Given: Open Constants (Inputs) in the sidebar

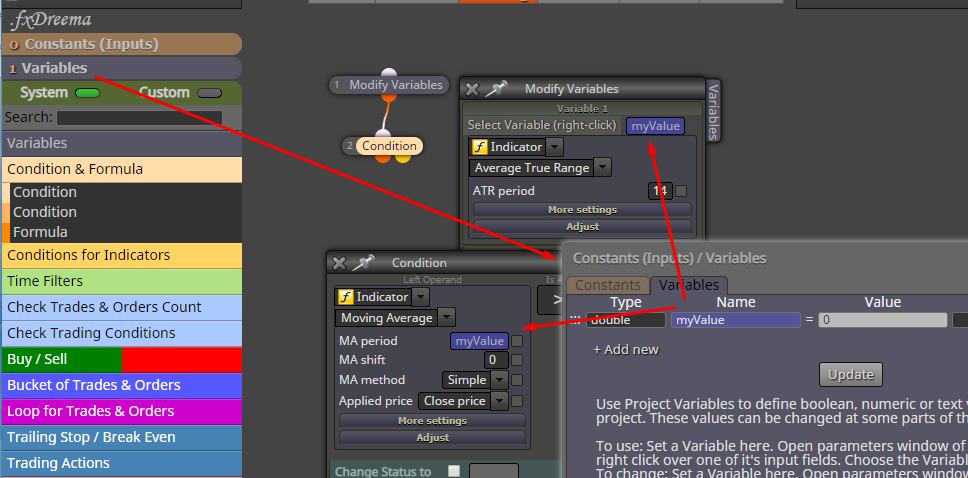Looking at the screenshot, I should tap(122, 44).
